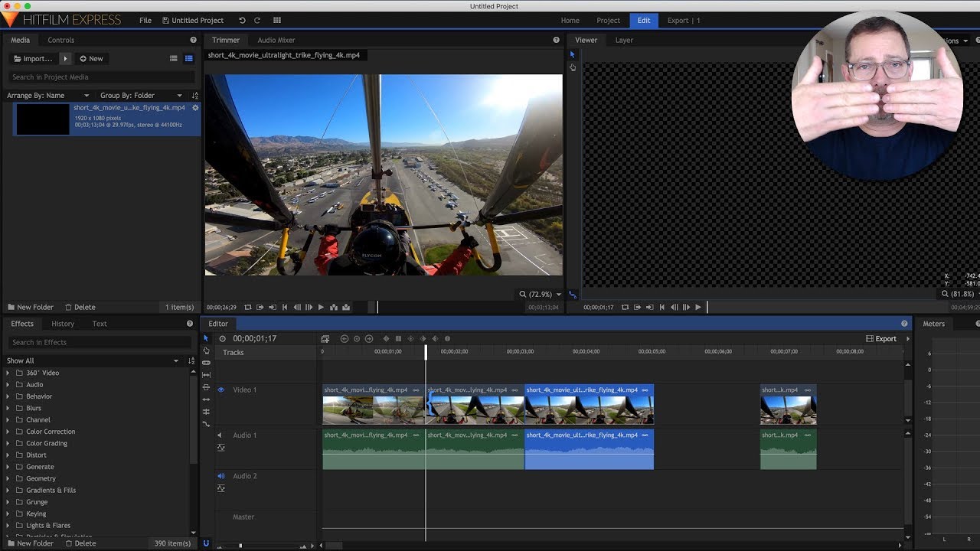Open Home screen tab
The width and height of the screenshot is (980, 551).
[x=570, y=21]
